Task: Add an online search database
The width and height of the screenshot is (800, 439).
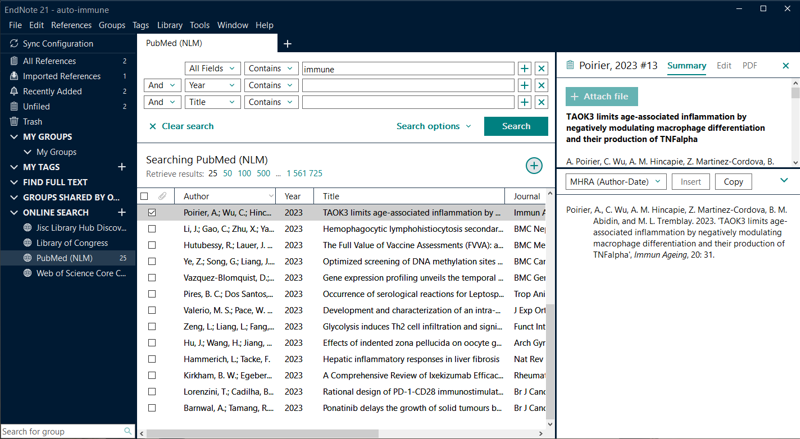Action: pos(122,212)
